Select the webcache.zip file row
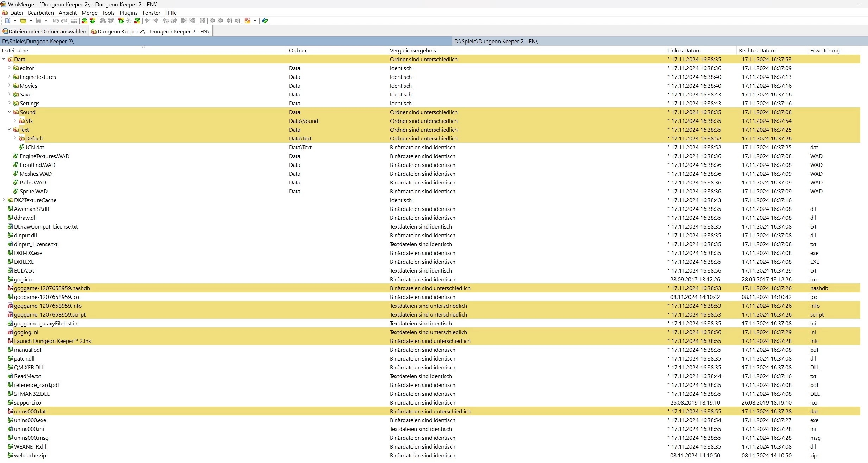Screen dimensions: 868x463 [x=430, y=455]
